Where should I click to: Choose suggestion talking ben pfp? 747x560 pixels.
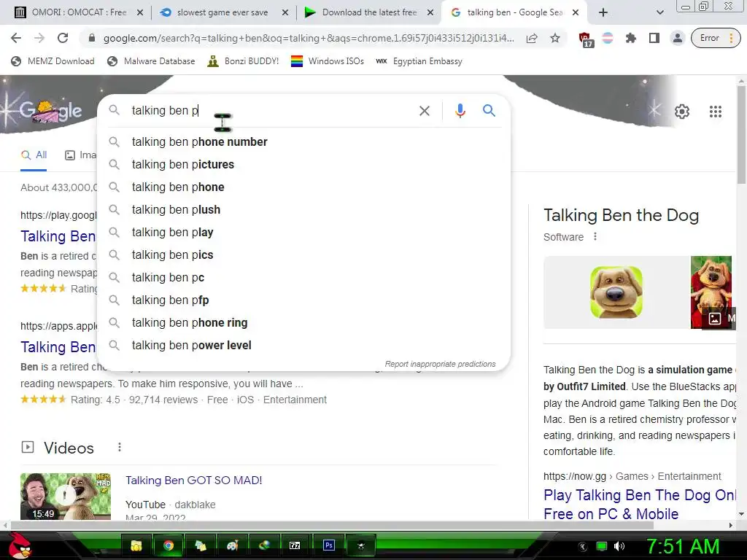[303, 300]
